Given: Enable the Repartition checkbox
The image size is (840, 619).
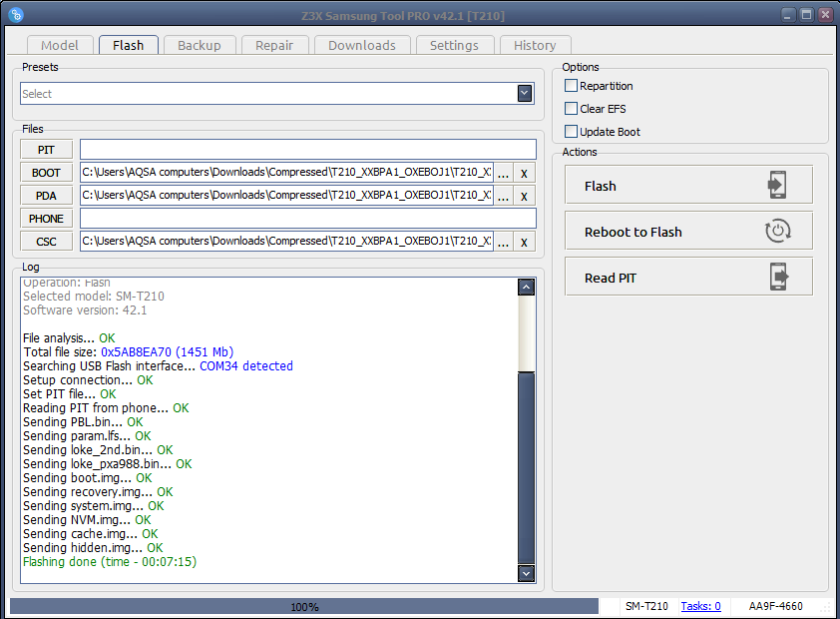Looking at the screenshot, I should [x=571, y=86].
